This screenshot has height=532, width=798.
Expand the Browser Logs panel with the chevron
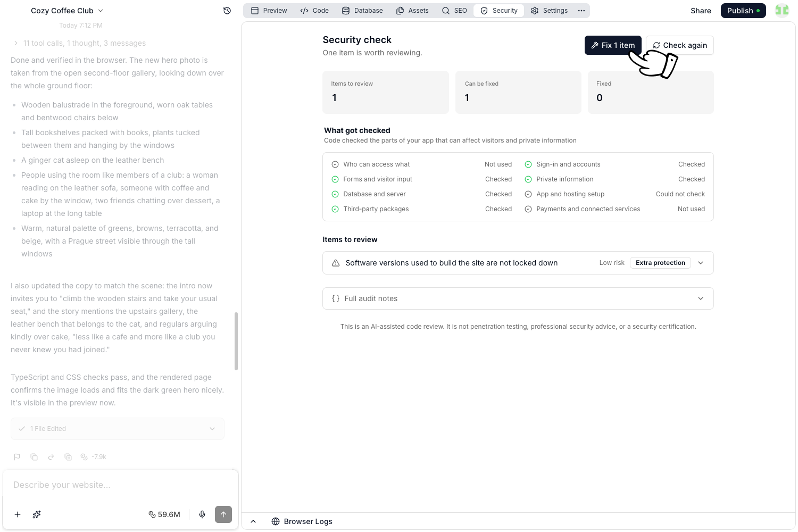pyautogui.click(x=253, y=521)
